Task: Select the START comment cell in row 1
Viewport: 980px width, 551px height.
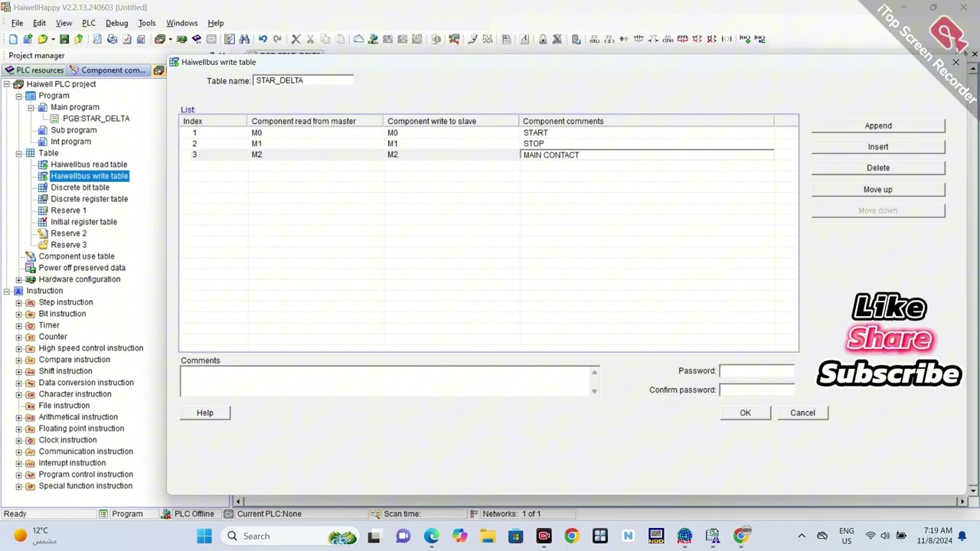Action: pyautogui.click(x=647, y=132)
